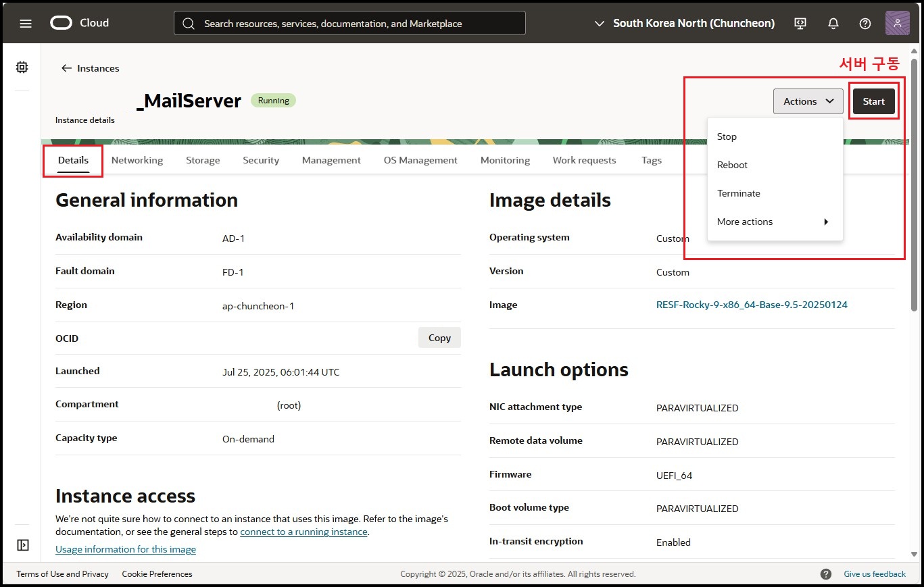Image resolution: width=924 pixels, height=587 pixels.
Task: Open the Management tab
Action: [x=331, y=160]
